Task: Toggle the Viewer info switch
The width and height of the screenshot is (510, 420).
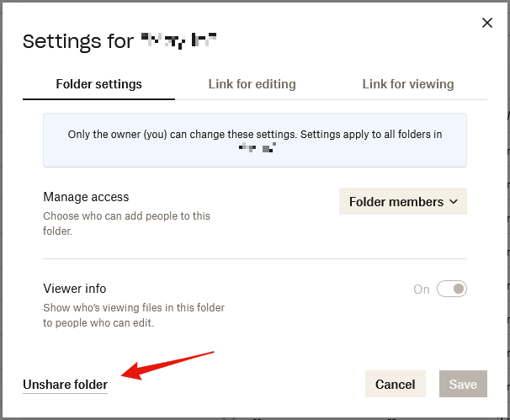Action: pos(454,290)
